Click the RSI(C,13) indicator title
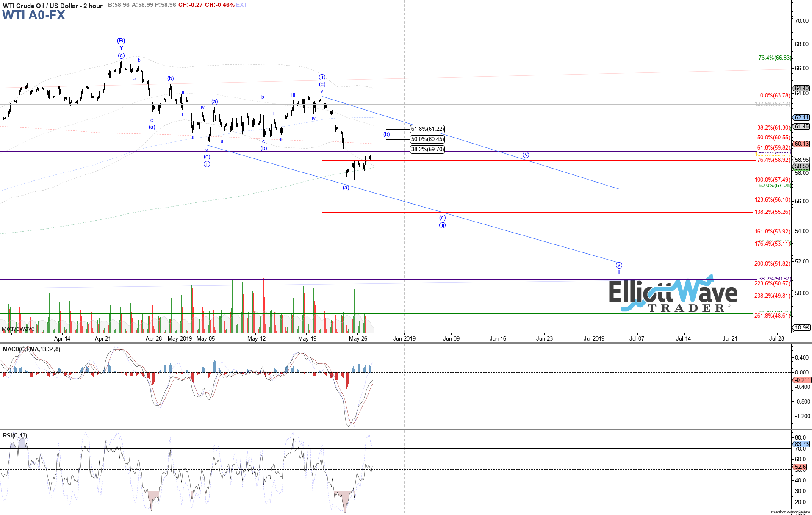 (15, 435)
